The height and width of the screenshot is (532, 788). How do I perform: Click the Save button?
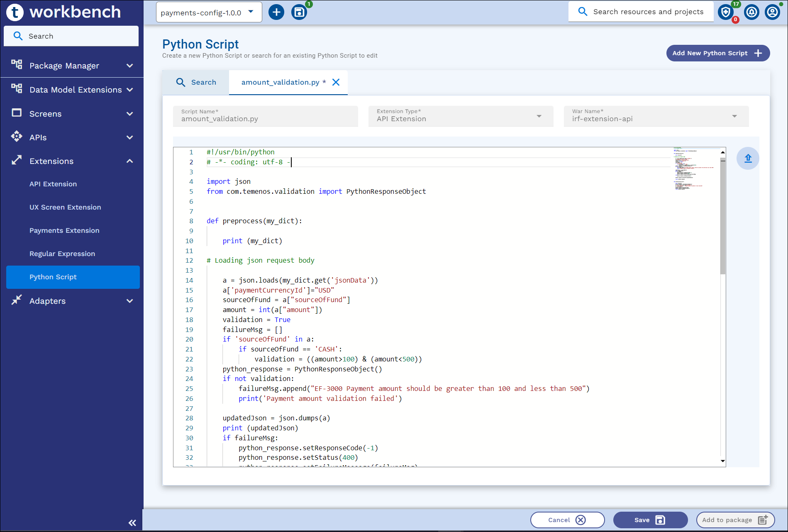pos(650,520)
